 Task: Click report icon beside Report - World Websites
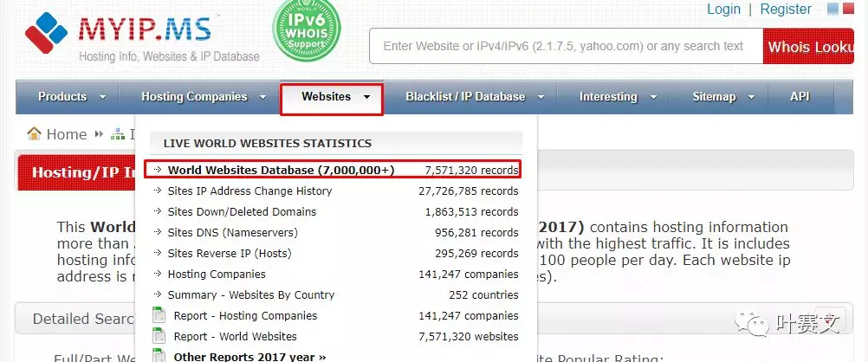159,336
